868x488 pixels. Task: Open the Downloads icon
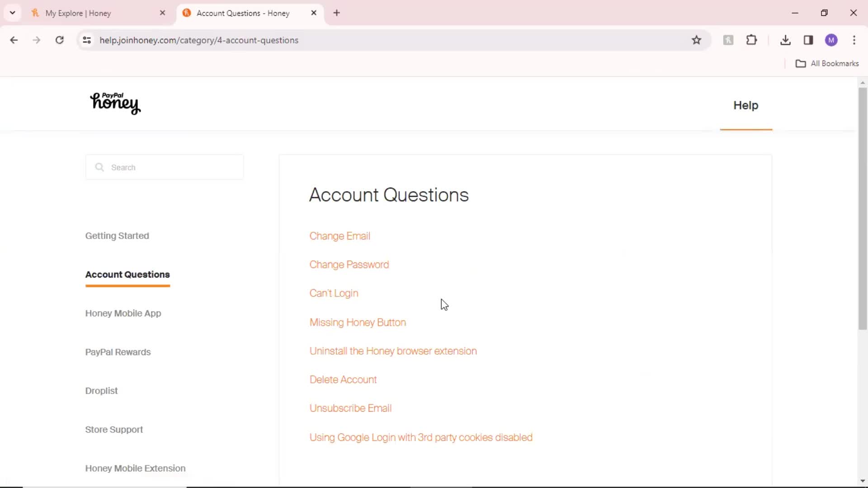pos(785,40)
